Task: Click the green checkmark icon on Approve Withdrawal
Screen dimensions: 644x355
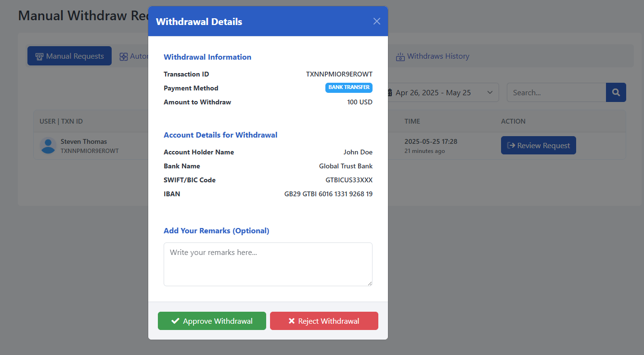Action: 175,321
